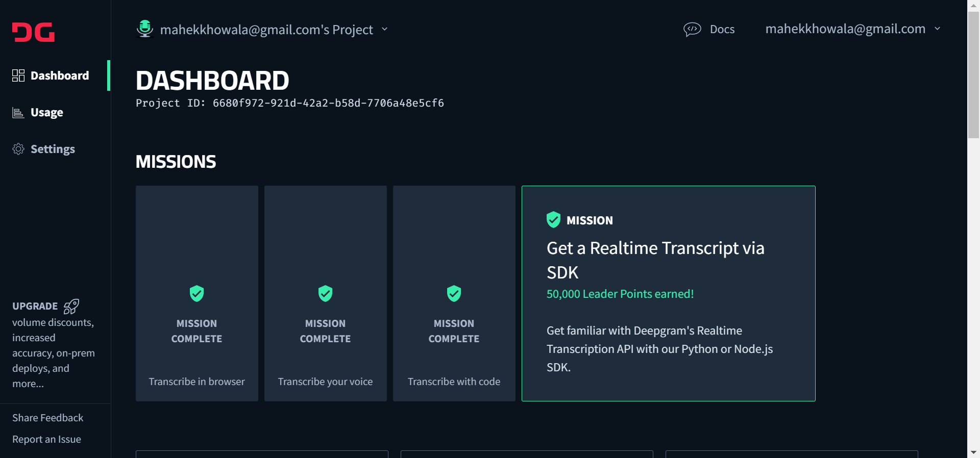The width and height of the screenshot is (980, 458).
Task: Click the Settings gear icon
Action: click(x=18, y=149)
